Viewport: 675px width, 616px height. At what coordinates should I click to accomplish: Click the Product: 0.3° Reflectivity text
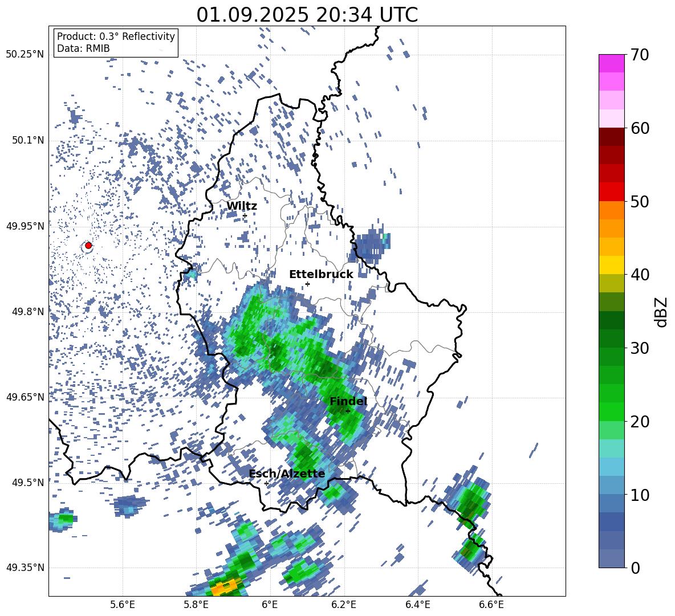[x=116, y=36]
